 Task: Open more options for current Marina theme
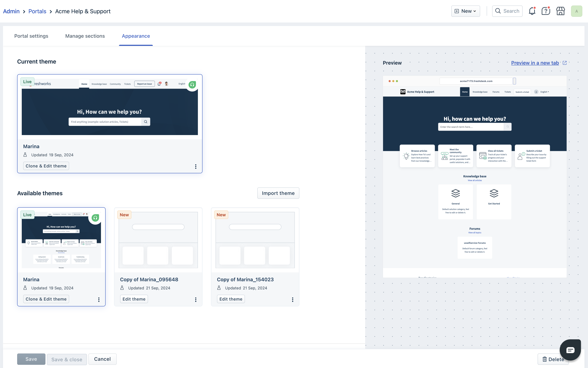(x=196, y=166)
